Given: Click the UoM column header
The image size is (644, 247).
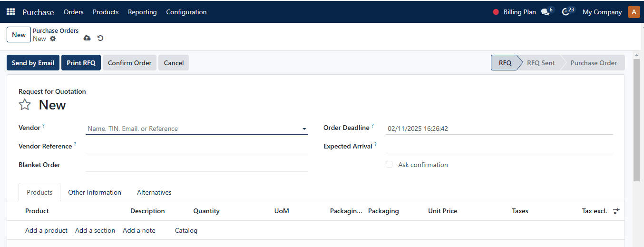Looking at the screenshot, I should (282, 211).
